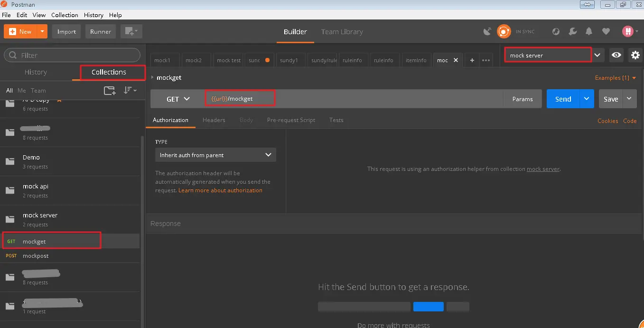This screenshot has width=644, height=328.
Task: Close the active moc request tab
Action: [456, 60]
